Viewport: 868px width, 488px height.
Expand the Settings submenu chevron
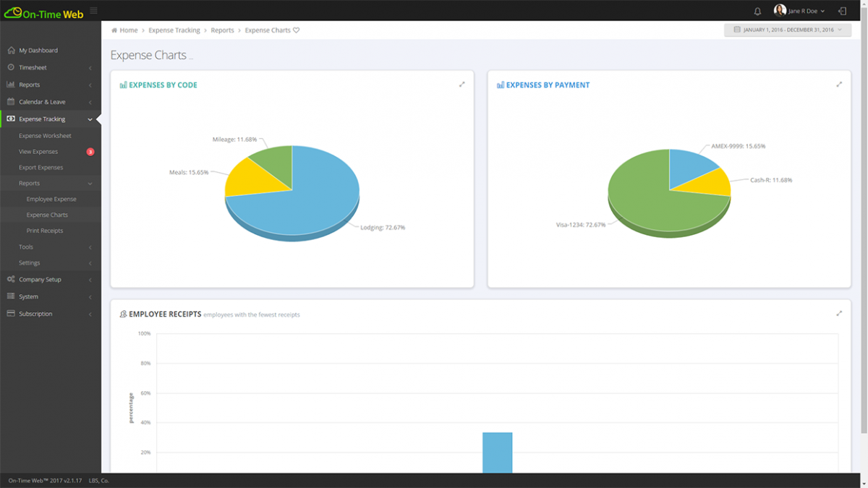(x=90, y=263)
